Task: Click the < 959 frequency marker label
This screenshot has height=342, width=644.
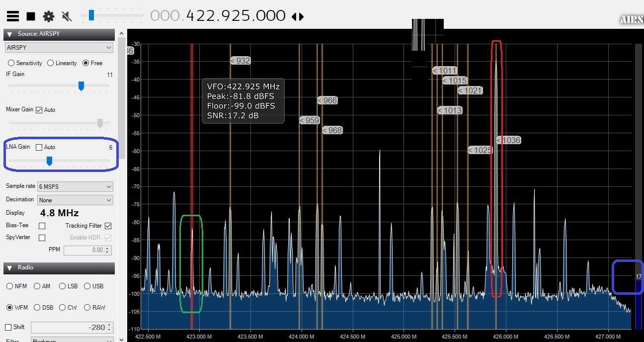Action: [310, 120]
